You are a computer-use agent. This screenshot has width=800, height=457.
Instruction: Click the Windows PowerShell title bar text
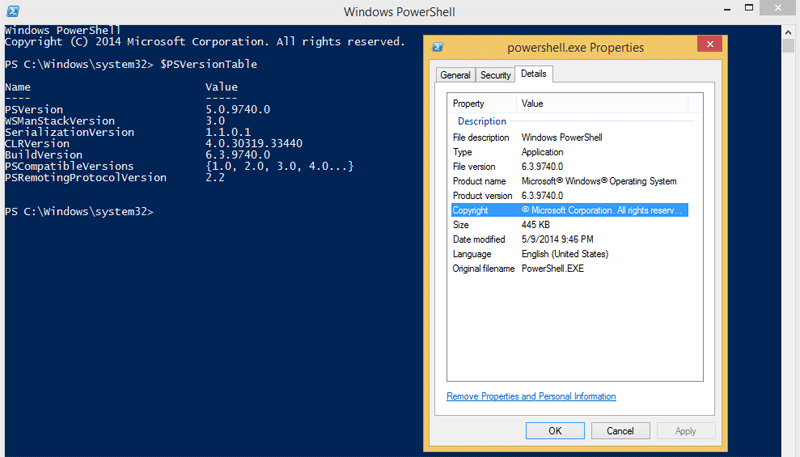[399, 12]
